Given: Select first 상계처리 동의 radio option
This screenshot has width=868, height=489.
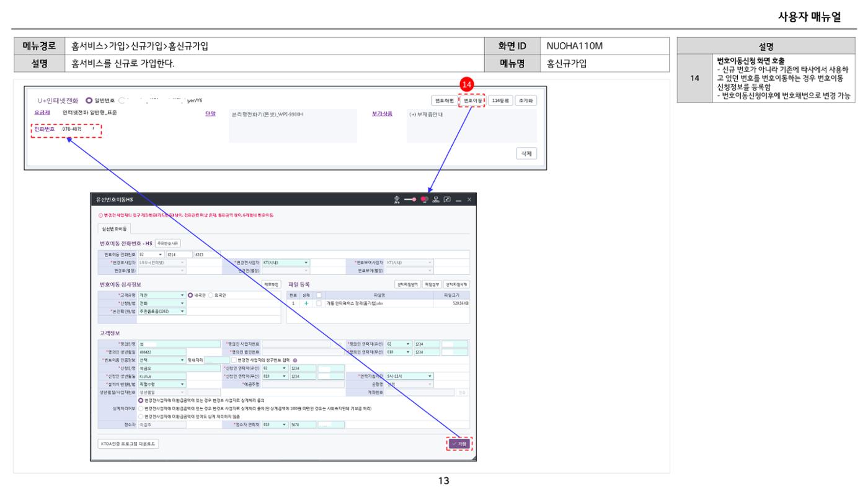Looking at the screenshot, I should tap(141, 400).
